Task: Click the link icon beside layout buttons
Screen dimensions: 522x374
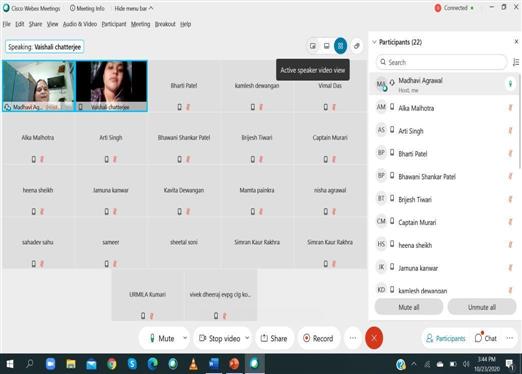Action: 357,46
